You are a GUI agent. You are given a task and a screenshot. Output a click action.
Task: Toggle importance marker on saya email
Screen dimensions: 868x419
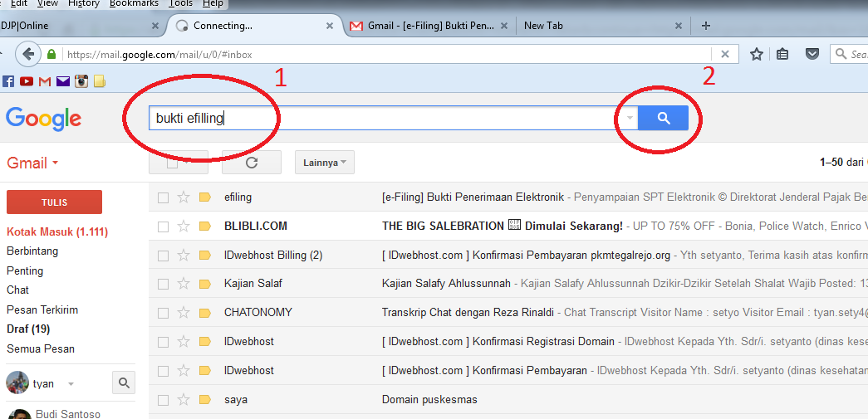coord(205,400)
